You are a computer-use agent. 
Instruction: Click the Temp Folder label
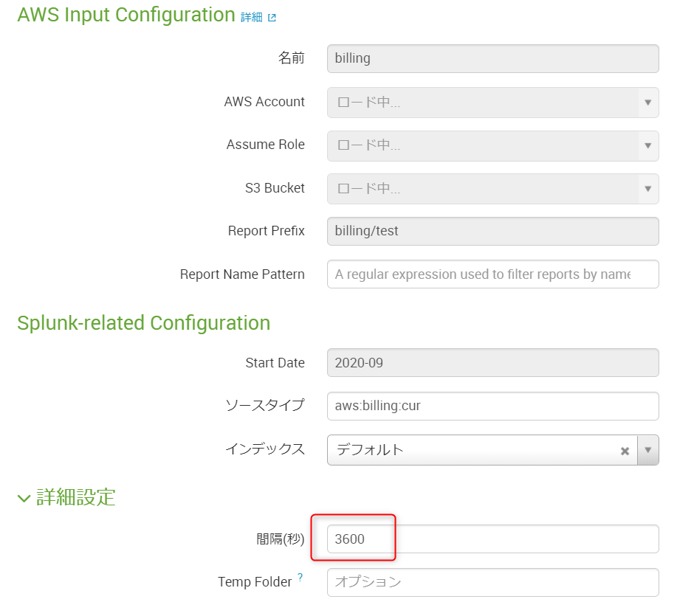(x=255, y=582)
